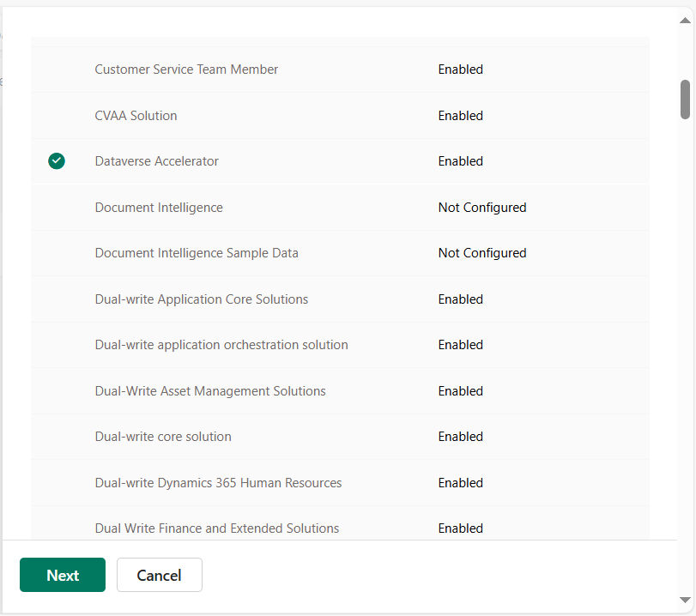Click Not Configured status for Document Intelligence
The image size is (696, 616).
481,208
